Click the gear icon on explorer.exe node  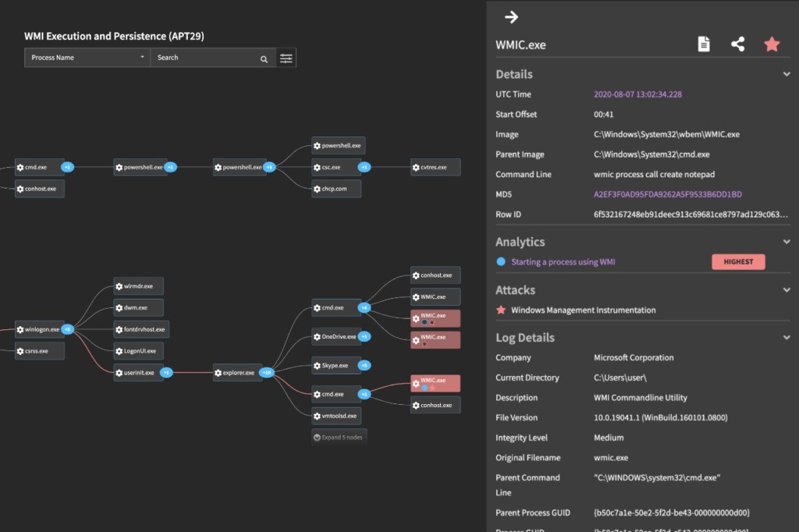(218, 373)
